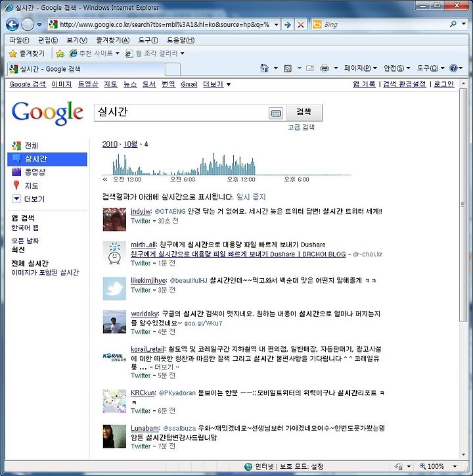Click the browser Back arrow button
This screenshot has height=476, width=473.
(12, 24)
